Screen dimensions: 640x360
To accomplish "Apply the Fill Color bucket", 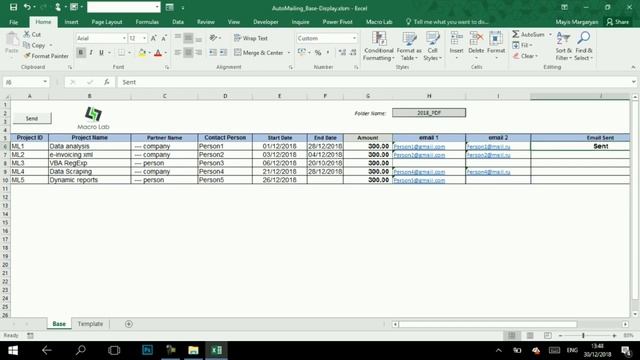I will [x=142, y=52].
